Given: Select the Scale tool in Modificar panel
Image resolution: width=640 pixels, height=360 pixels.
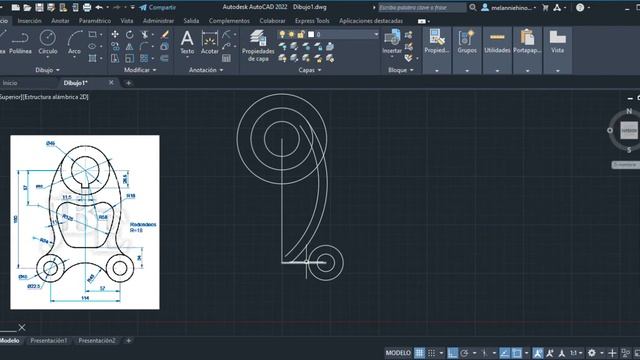Looking at the screenshot, I should (129, 58).
